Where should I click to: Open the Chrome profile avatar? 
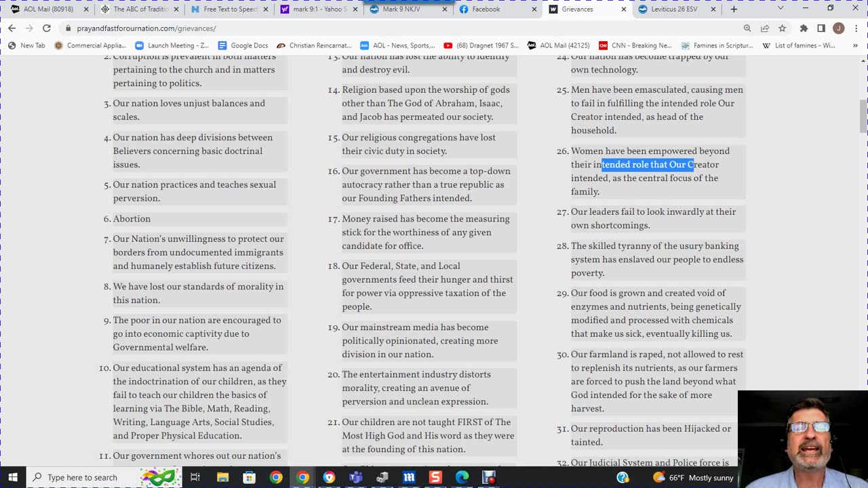(839, 28)
